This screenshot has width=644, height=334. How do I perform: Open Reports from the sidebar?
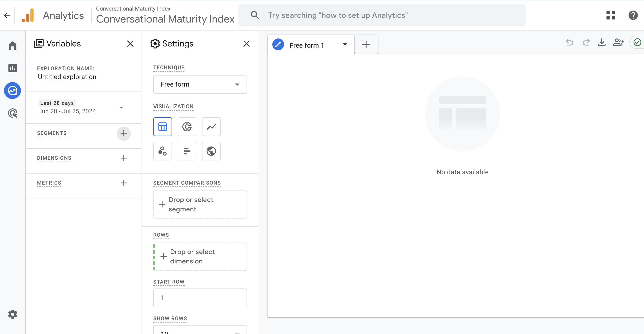(x=12, y=68)
